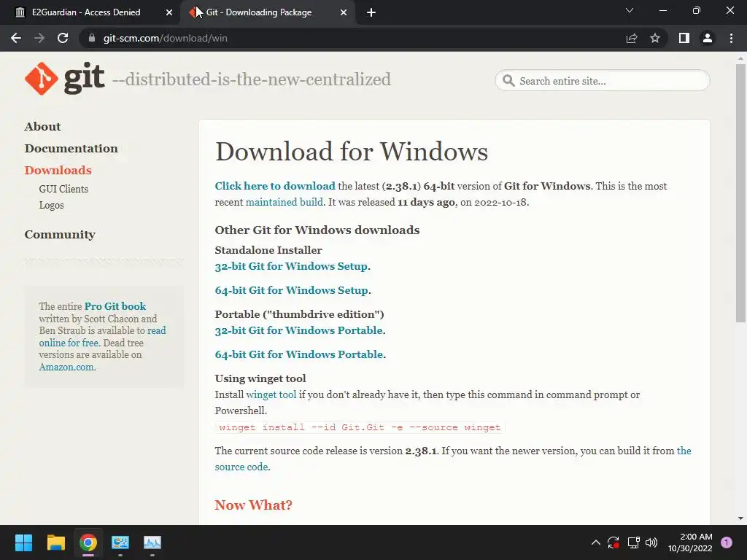
Task: Click the Chrome taskbar icon
Action: pyautogui.click(x=88, y=542)
